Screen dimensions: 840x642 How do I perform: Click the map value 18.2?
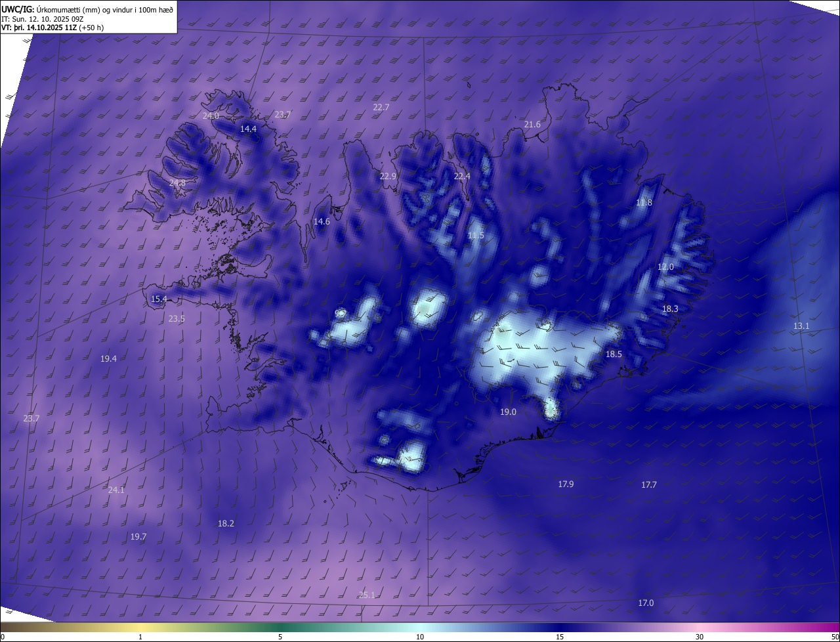[226, 524]
